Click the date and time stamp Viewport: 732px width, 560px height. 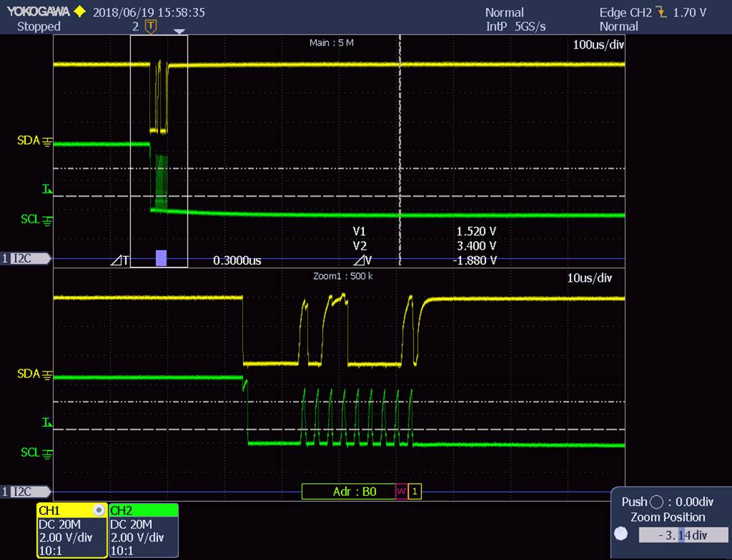(149, 12)
